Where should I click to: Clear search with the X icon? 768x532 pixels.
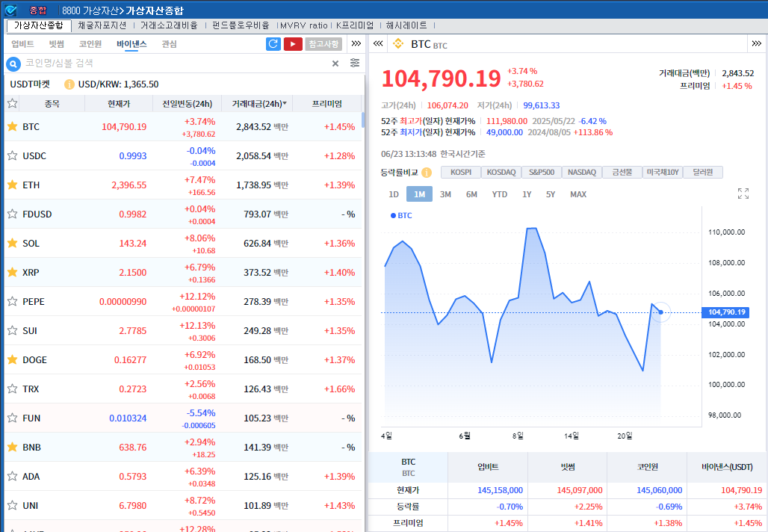click(335, 64)
